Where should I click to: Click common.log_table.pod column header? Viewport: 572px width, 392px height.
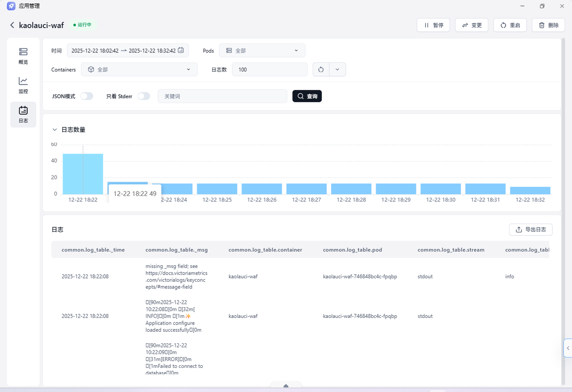click(x=353, y=250)
